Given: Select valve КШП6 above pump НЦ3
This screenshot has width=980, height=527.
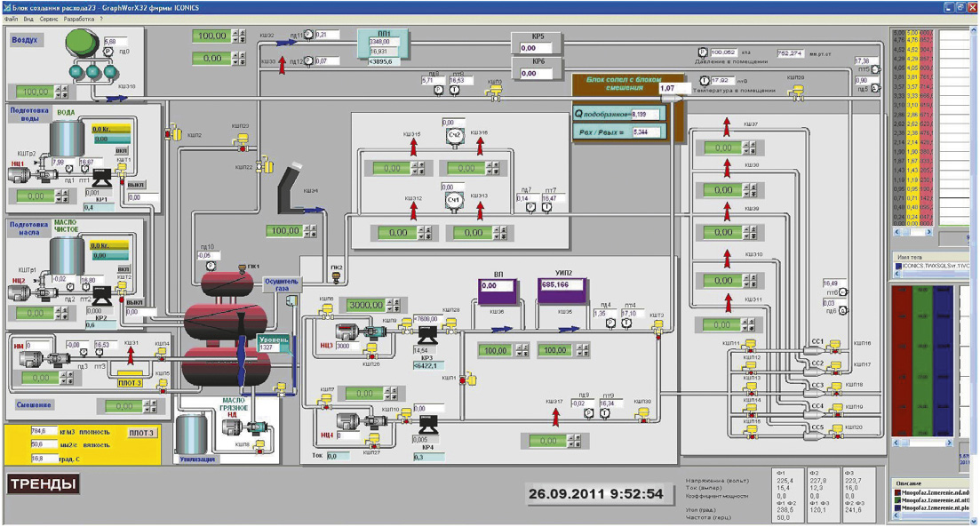Looking at the screenshot, I should pos(326,311).
